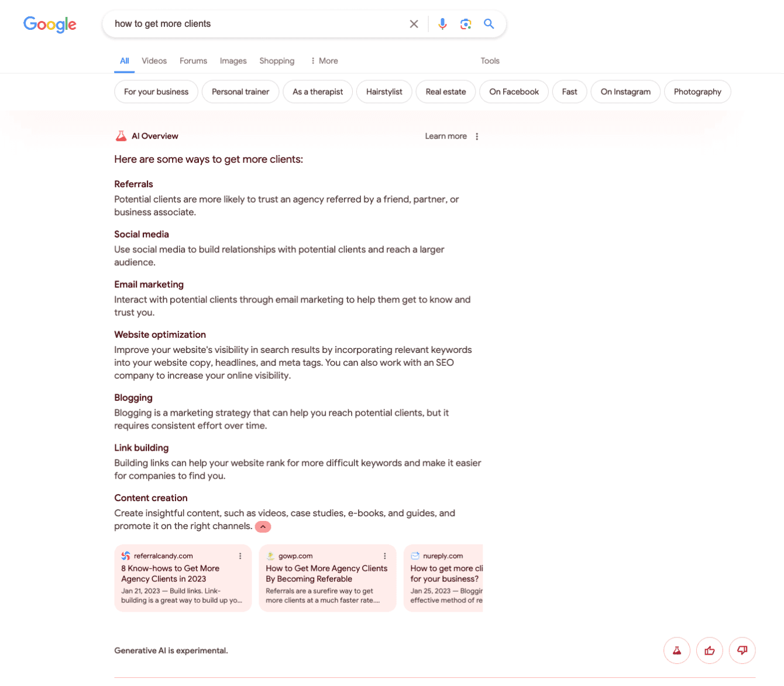Give thumbs up to the AI overview
The height and width of the screenshot is (686, 784).
(x=710, y=650)
